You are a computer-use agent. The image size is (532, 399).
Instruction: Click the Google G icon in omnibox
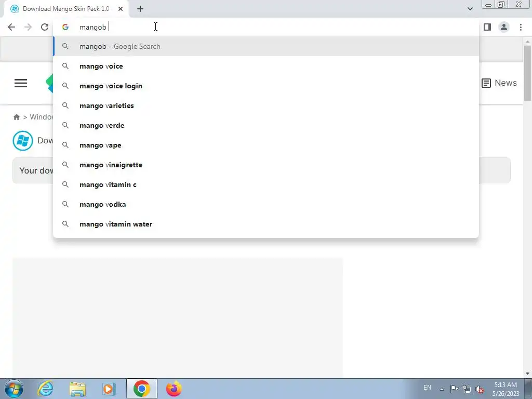[65, 27]
